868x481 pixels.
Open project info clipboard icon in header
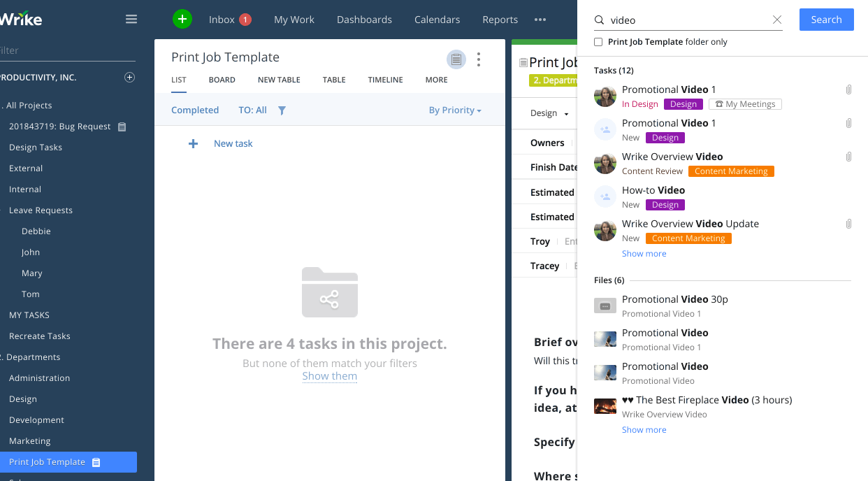point(456,59)
